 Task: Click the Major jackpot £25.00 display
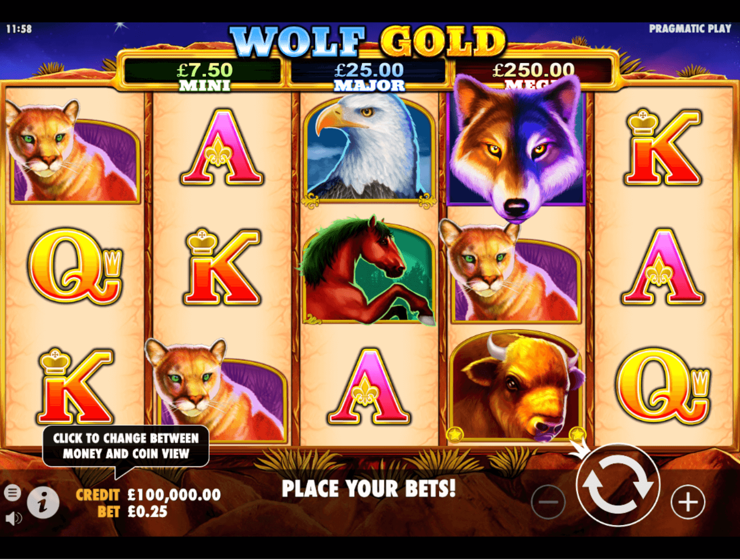[369, 76]
